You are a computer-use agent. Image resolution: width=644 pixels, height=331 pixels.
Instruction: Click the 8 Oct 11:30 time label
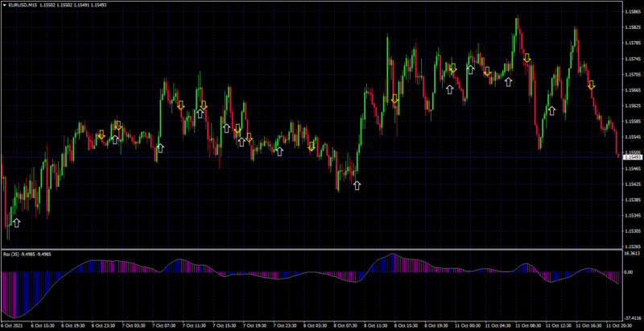(x=376, y=325)
